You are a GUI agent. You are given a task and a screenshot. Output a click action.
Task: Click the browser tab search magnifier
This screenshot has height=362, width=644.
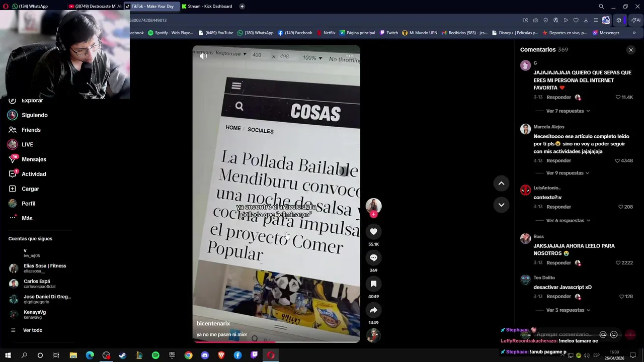[601, 6]
